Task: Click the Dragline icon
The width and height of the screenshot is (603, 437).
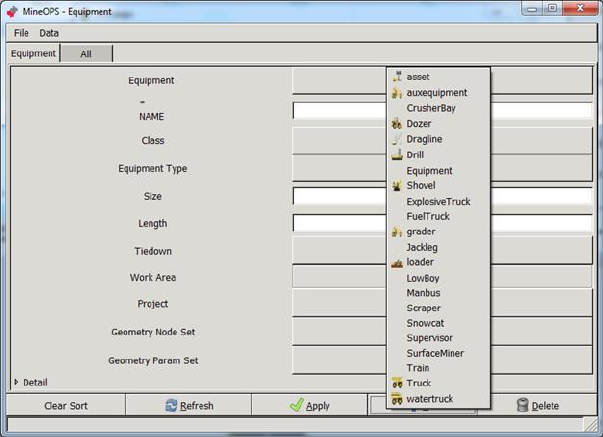Action: click(x=397, y=139)
